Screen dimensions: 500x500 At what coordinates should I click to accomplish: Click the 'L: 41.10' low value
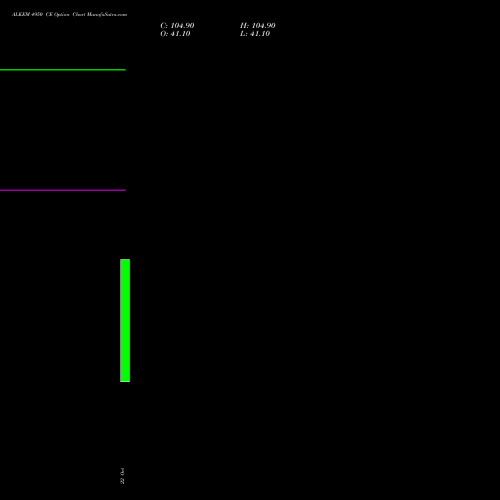click(255, 34)
